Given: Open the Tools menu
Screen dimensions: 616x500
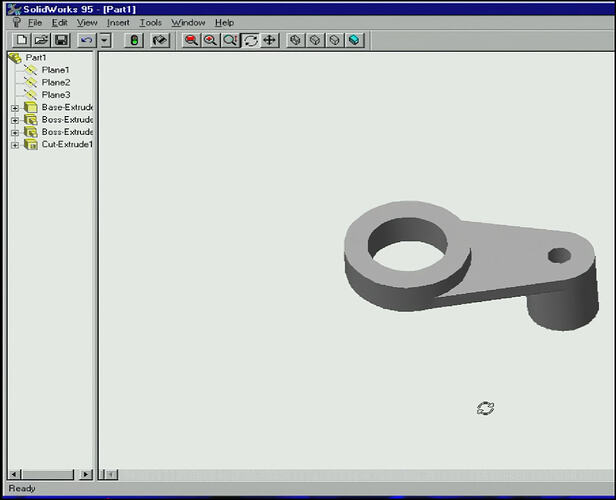Looking at the screenshot, I should click(151, 23).
